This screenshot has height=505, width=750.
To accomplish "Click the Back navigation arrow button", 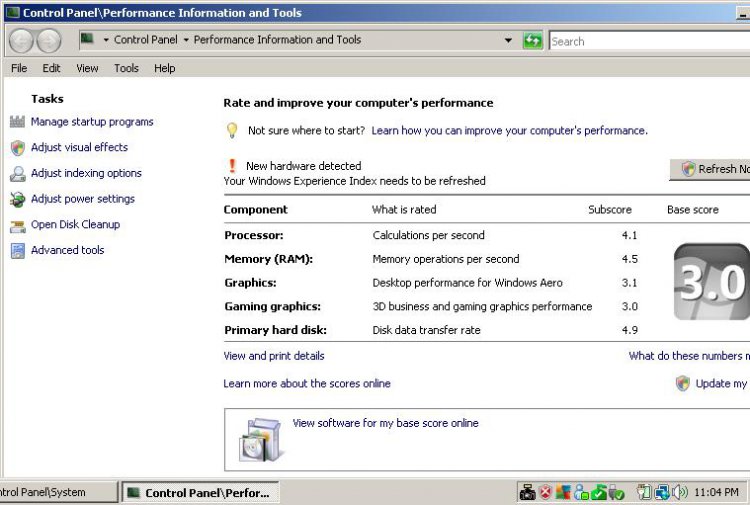I will coord(21,41).
